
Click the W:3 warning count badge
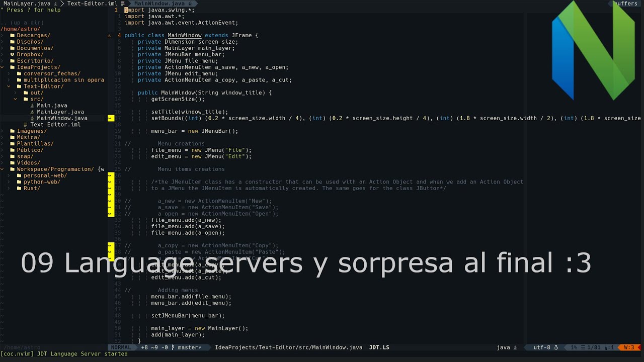629,347
